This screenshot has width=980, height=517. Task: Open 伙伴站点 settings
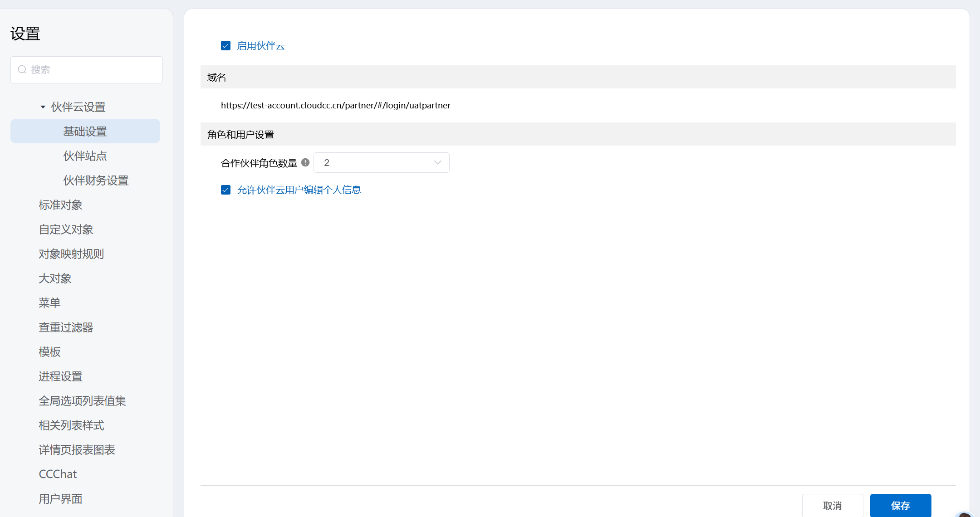(85, 156)
